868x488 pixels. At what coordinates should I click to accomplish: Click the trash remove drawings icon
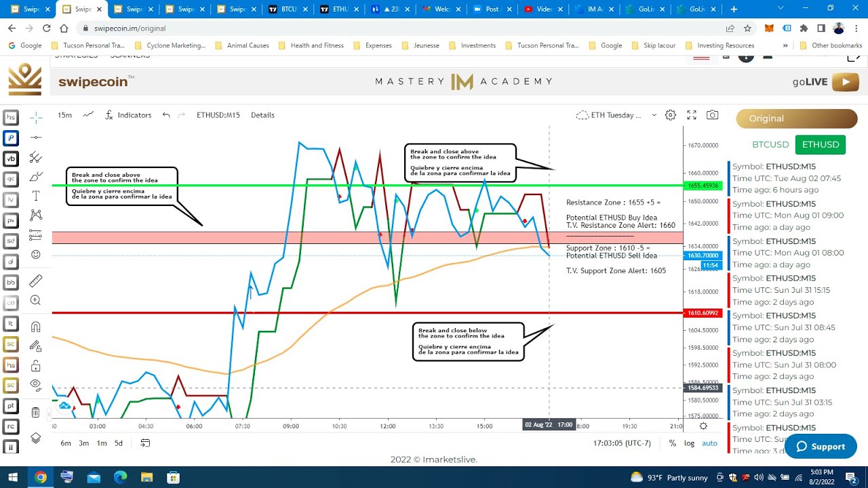[x=36, y=412]
